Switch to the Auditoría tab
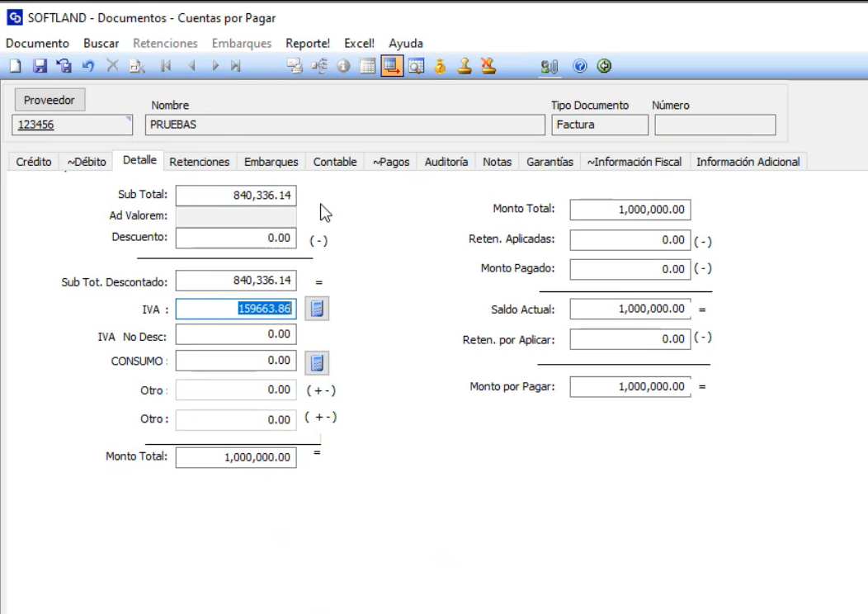The image size is (868, 614). point(446,162)
